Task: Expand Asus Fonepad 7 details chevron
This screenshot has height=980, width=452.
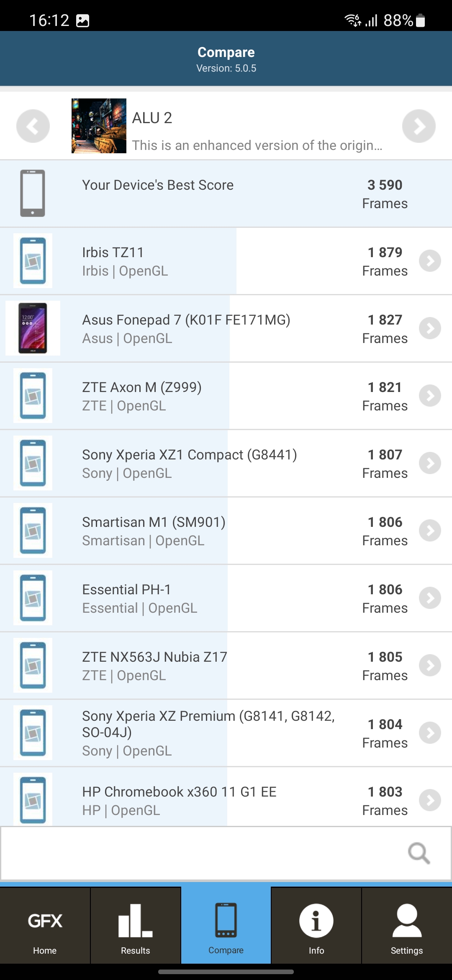Action: point(430,328)
